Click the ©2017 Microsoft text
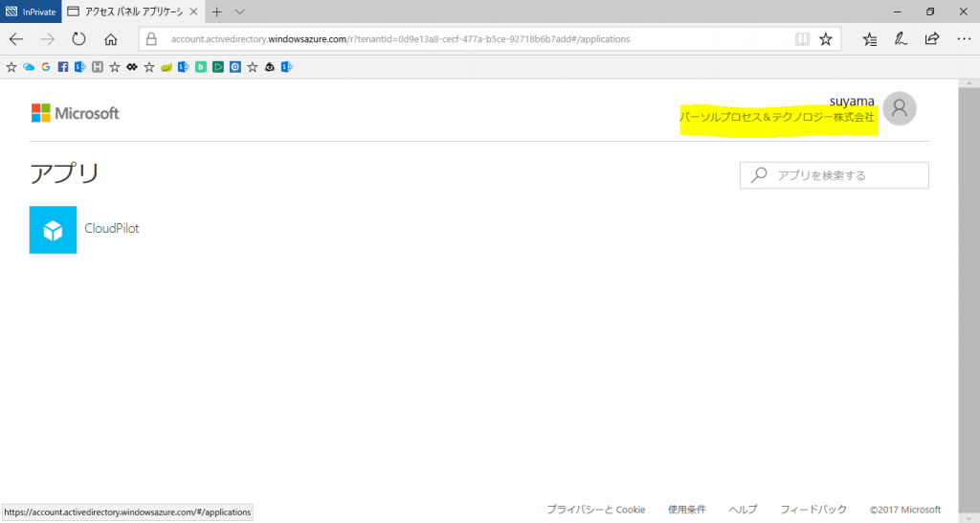This screenshot has width=980, height=523. pos(905,510)
